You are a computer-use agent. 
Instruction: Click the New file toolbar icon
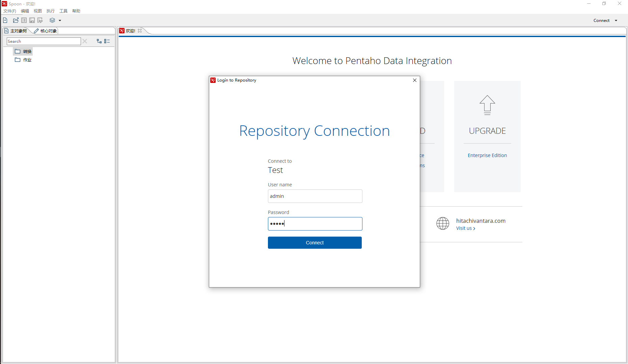[5, 20]
